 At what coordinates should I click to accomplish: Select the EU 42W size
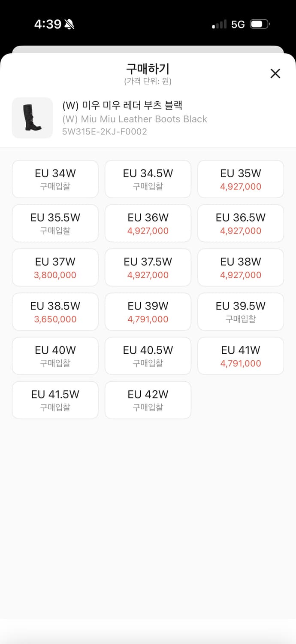(148, 400)
